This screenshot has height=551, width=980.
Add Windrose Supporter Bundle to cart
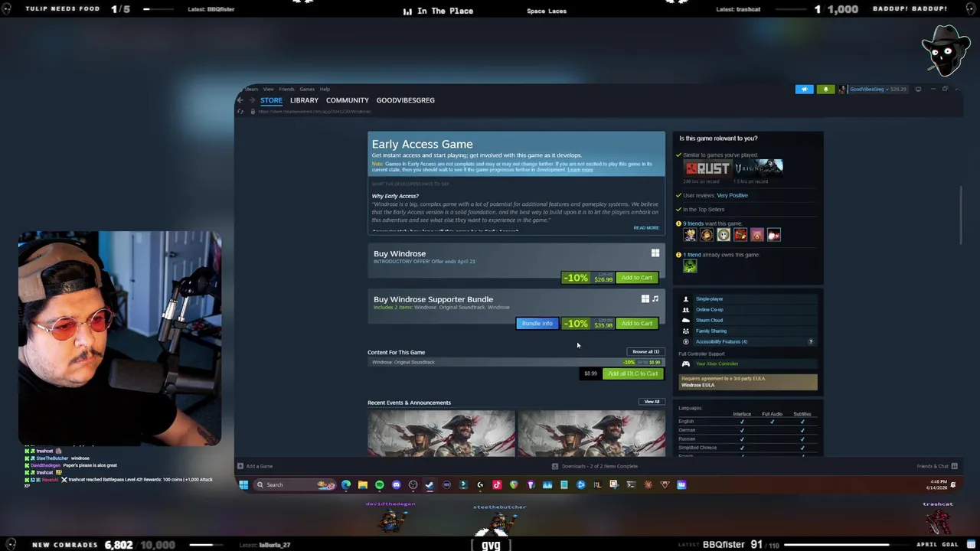(636, 324)
